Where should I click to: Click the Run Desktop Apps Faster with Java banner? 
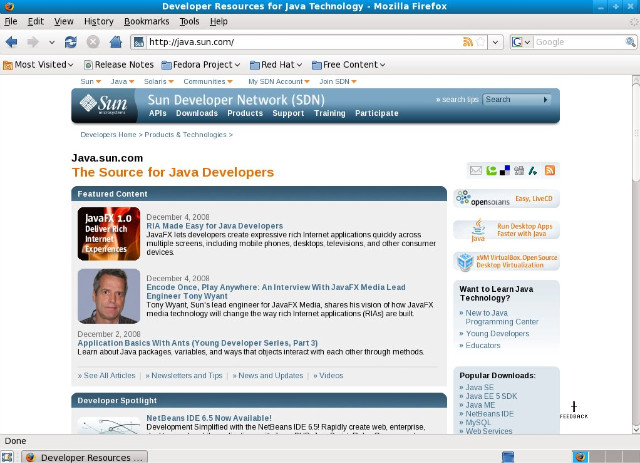507,230
